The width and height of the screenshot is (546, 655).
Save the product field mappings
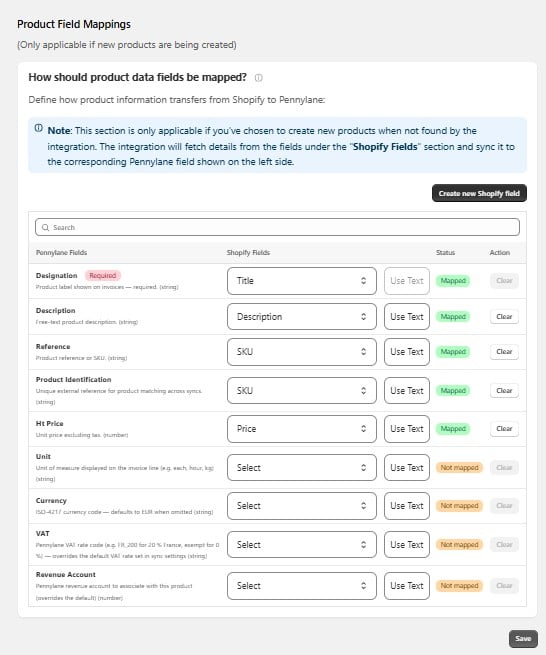tap(523, 638)
